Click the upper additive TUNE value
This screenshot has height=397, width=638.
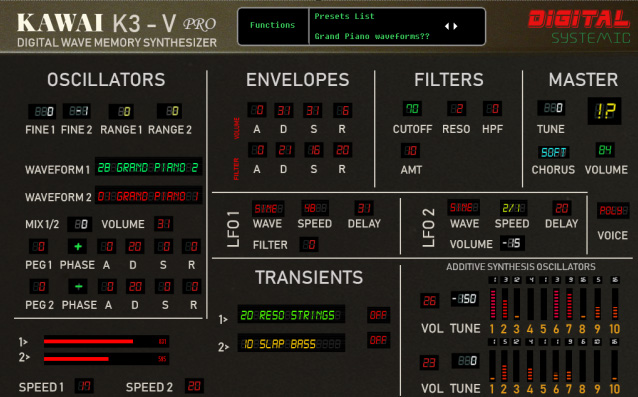pos(464,299)
